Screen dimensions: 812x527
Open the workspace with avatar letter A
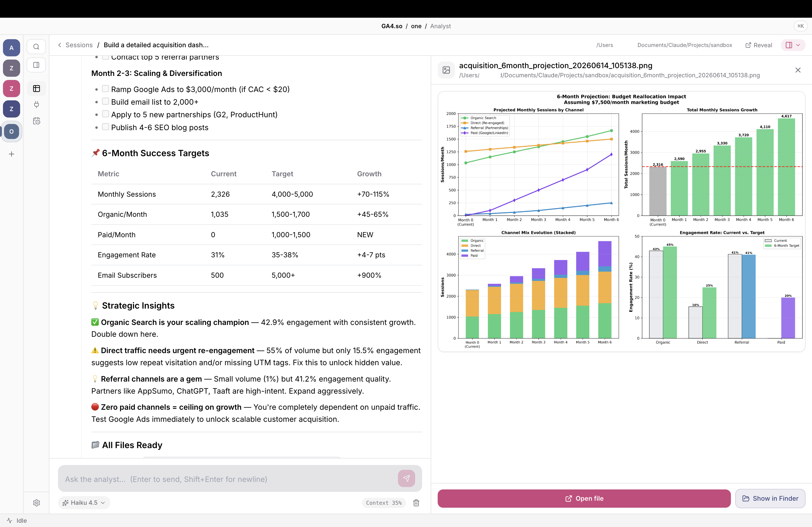tap(12, 48)
